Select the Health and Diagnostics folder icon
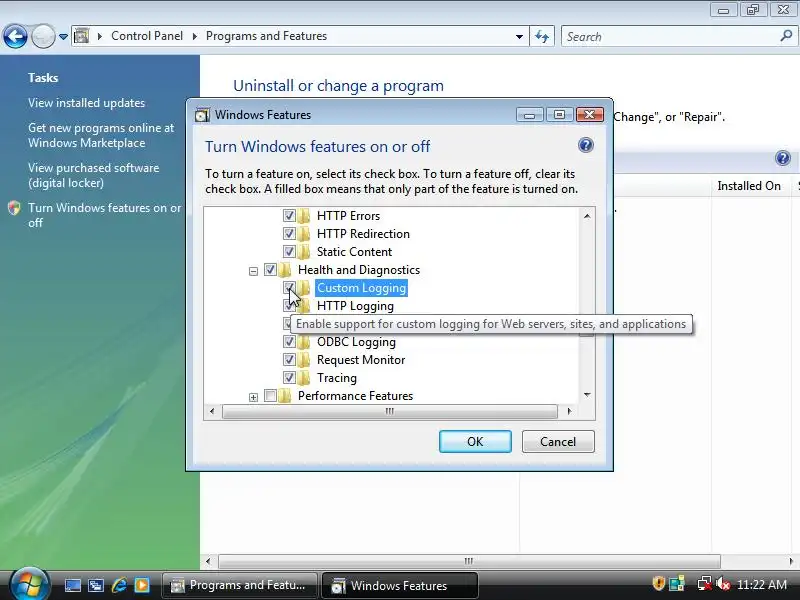This screenshot has width=800, height=600. tap(285, 269)
